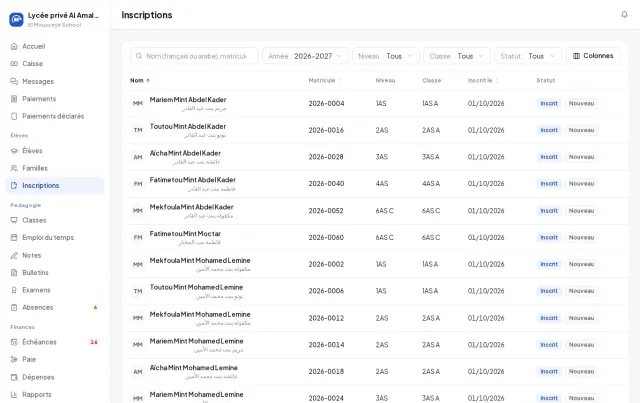
Task: Click the Bulletins file icon
Action: click(14, 272)
